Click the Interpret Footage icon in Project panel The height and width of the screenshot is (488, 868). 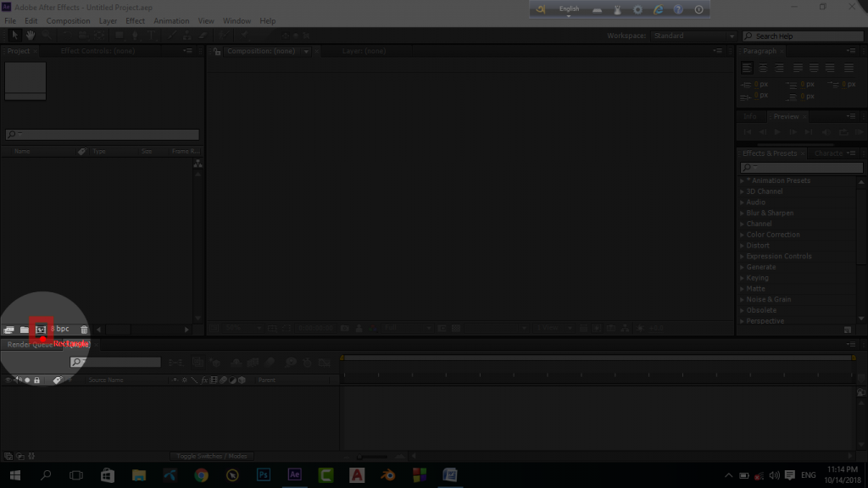tap(8, 330)
